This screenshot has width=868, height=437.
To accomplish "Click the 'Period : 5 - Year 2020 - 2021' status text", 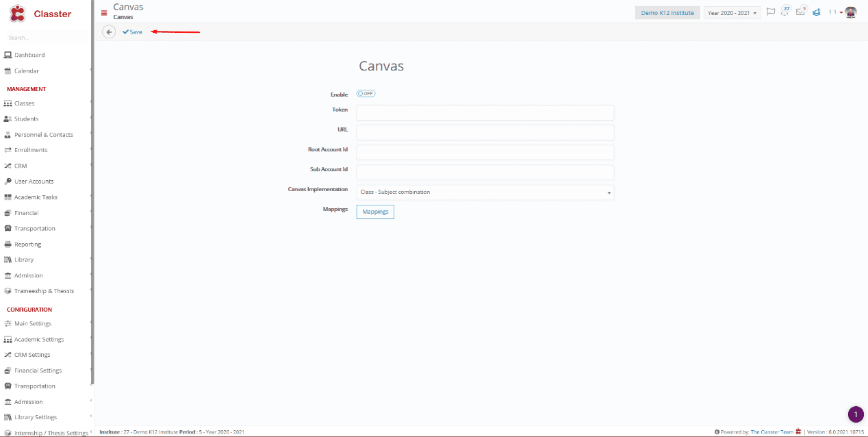I will pyautogui.click(x=212, y=432).
